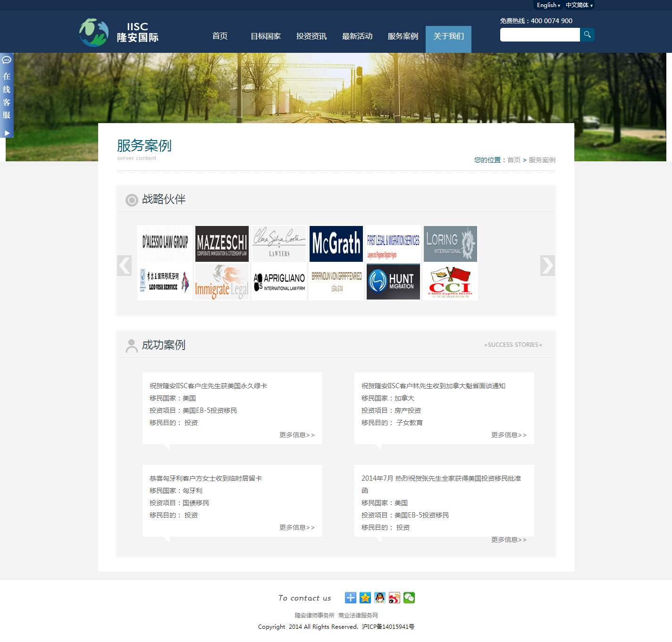The width and height of the screenshot is (672, 642).
Task: Show next partner logos arrow
Action: 547,266
